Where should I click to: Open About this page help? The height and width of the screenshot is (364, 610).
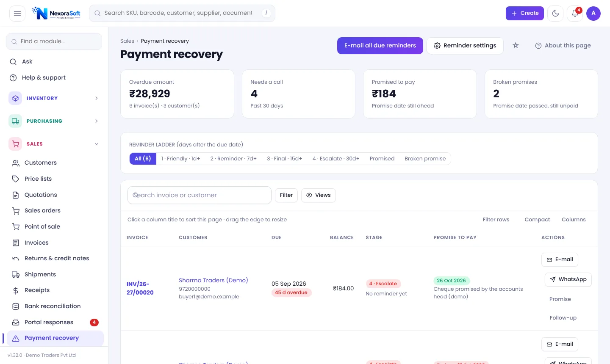point(563,46)
